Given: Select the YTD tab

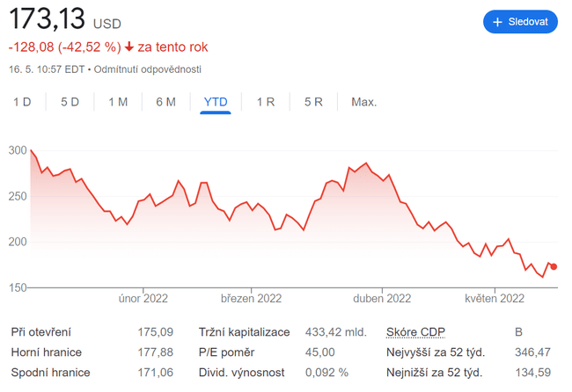Looking at the screenshot, I should 216,102.
